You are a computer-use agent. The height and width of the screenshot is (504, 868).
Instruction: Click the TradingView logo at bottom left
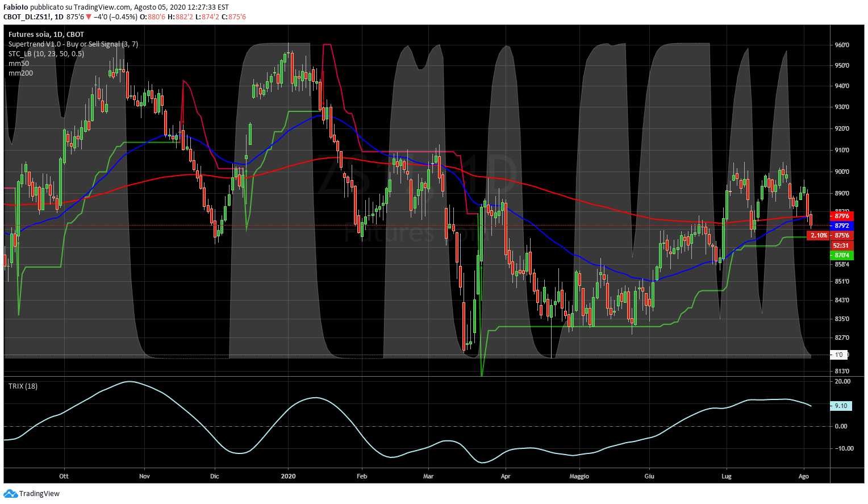32,494
